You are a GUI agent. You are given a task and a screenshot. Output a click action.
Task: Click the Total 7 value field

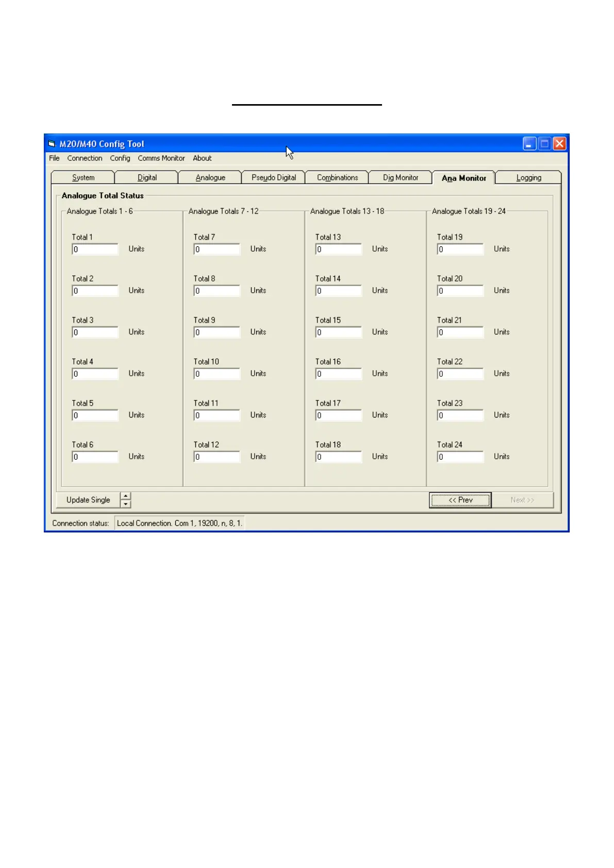click(x=217, y=249)
